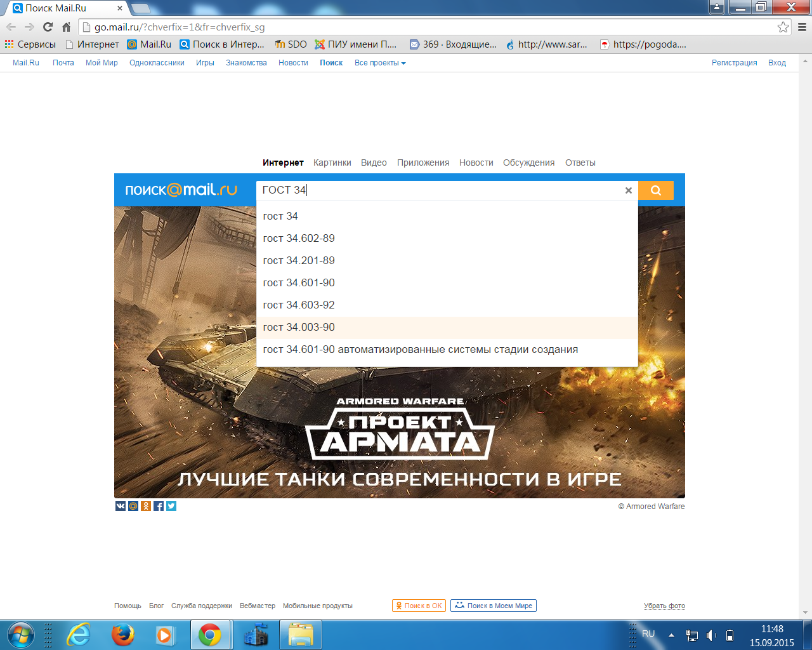Switch to Видео search tab

[374, 162]
